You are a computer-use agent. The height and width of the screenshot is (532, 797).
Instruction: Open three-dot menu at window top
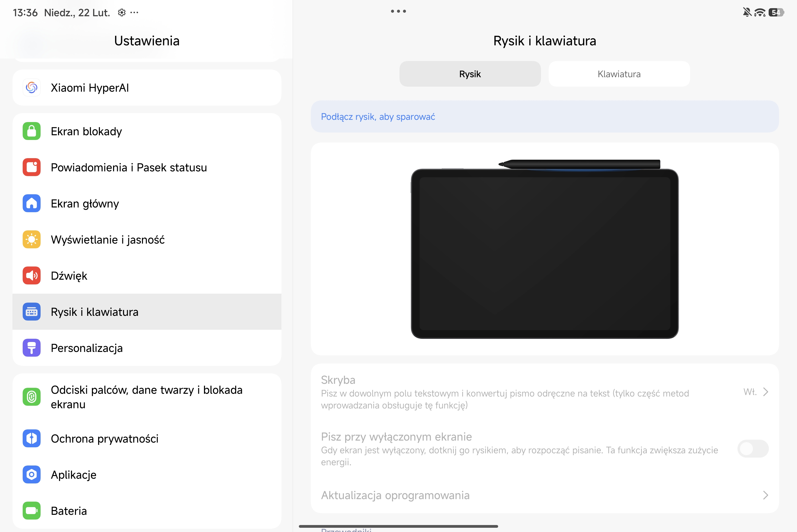point(398,11)
